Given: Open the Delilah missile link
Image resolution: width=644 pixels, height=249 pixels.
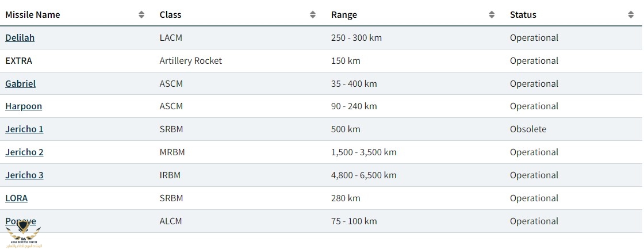Looking at the screenshot, I should [20, 38].
